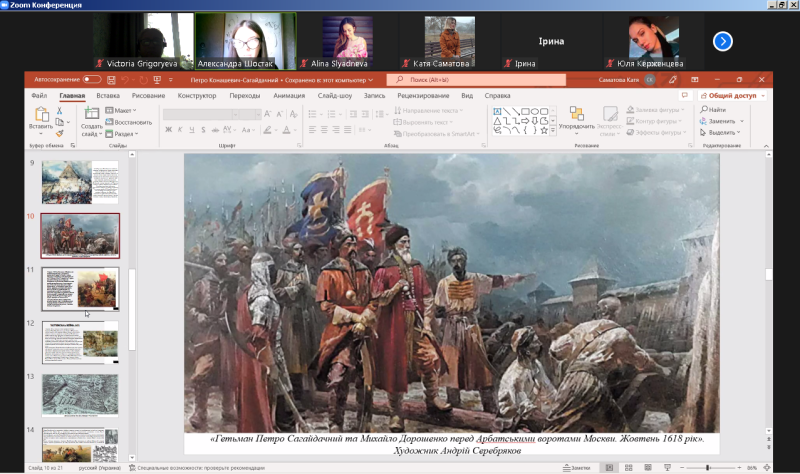Screen dimensions: 800x474
Task: Click the bulleted list icon
Action: pyautogui.click(x=312, y=114)
